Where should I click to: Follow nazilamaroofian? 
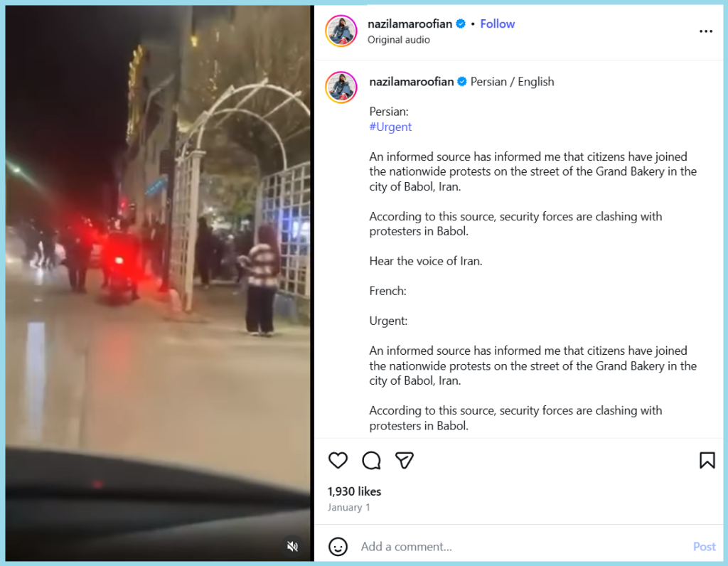pos(497,23)
